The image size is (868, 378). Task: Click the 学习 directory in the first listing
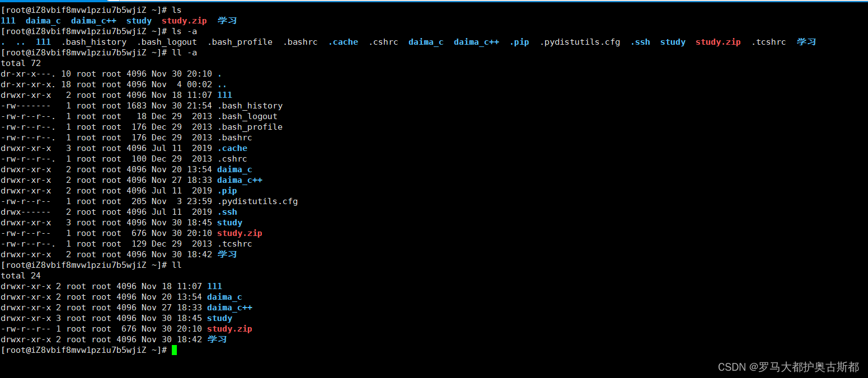click(227, 20)
